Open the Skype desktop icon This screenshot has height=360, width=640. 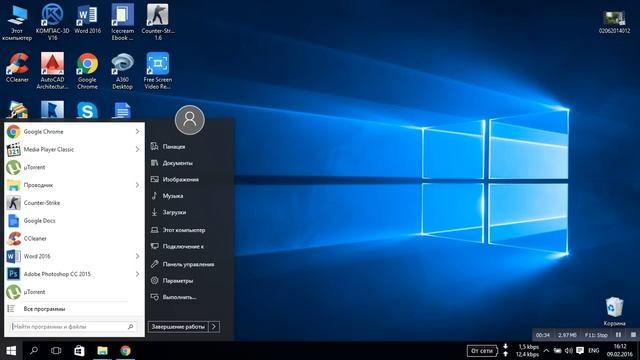pos(87,110)
